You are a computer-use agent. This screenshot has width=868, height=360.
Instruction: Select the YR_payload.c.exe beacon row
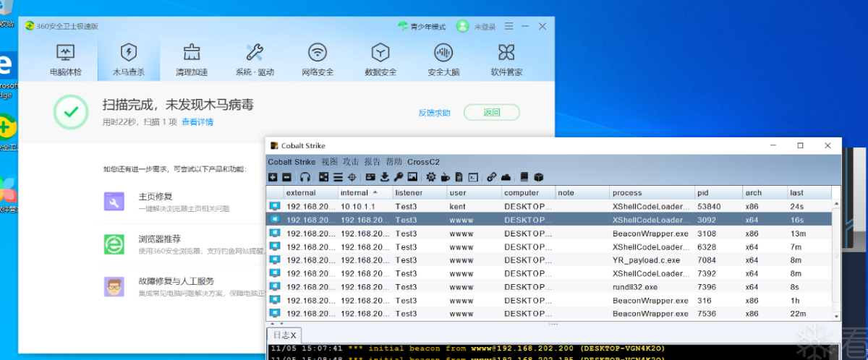tap(548, 260)
